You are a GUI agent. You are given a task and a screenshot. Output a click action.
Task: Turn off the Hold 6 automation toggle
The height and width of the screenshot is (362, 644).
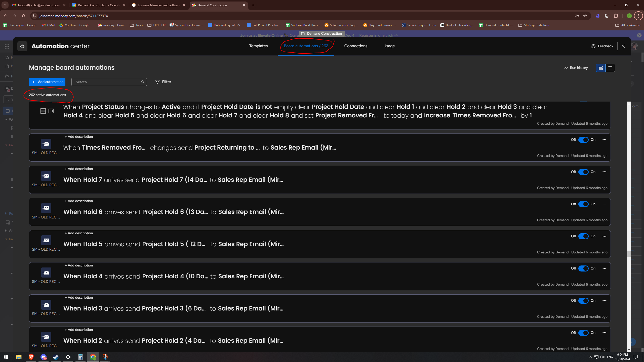tap(583, 204)
